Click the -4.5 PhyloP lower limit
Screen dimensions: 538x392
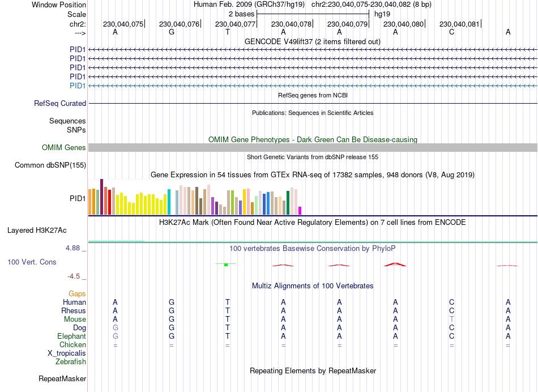(x=74, y=276)
